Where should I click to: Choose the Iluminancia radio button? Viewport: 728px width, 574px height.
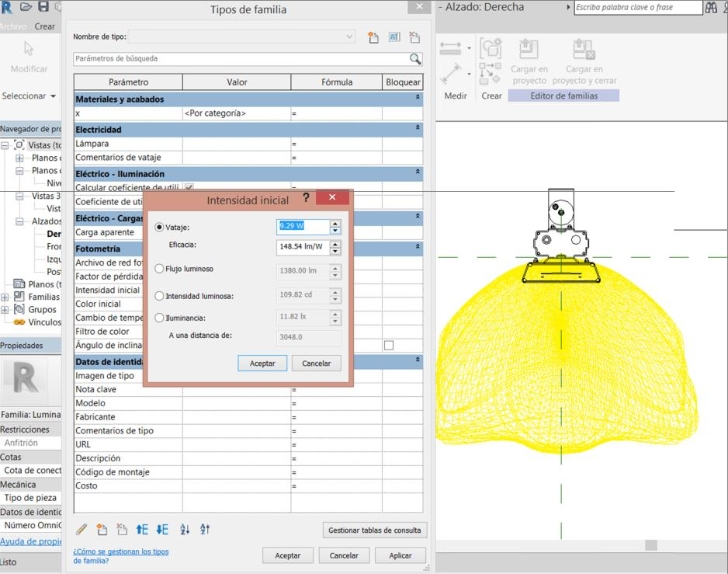pyautogui.click(x=160, y=318)
